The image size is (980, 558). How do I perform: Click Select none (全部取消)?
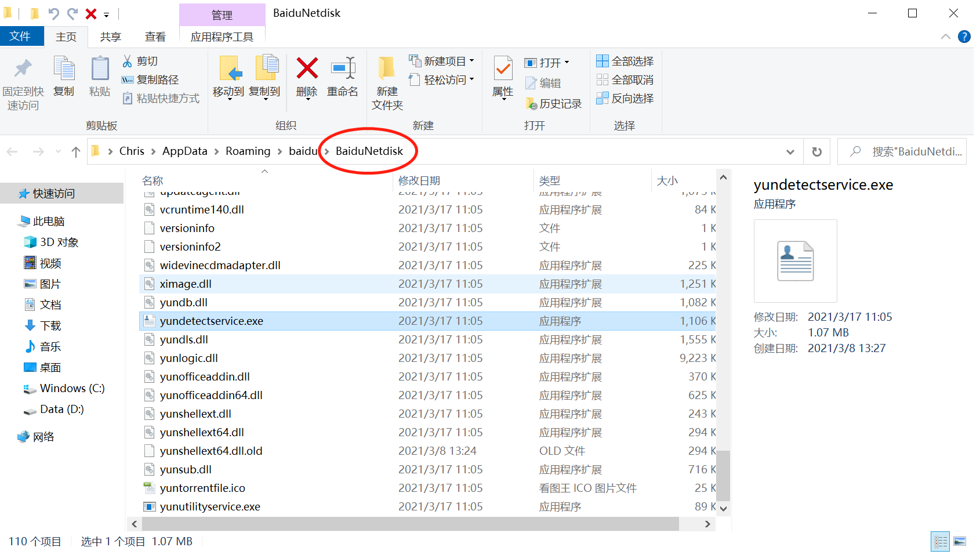(x=625, y=79)
